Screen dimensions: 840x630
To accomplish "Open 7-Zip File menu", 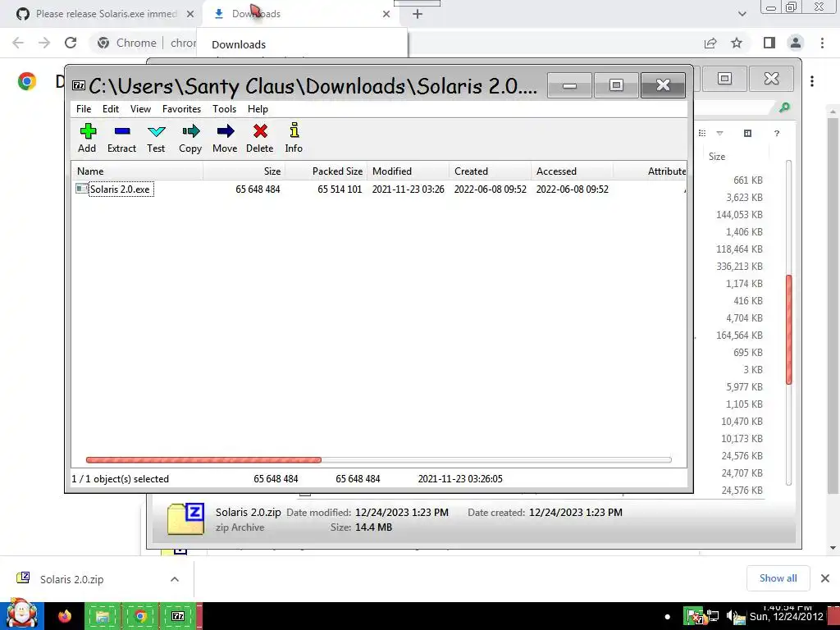I will point(84,109).
